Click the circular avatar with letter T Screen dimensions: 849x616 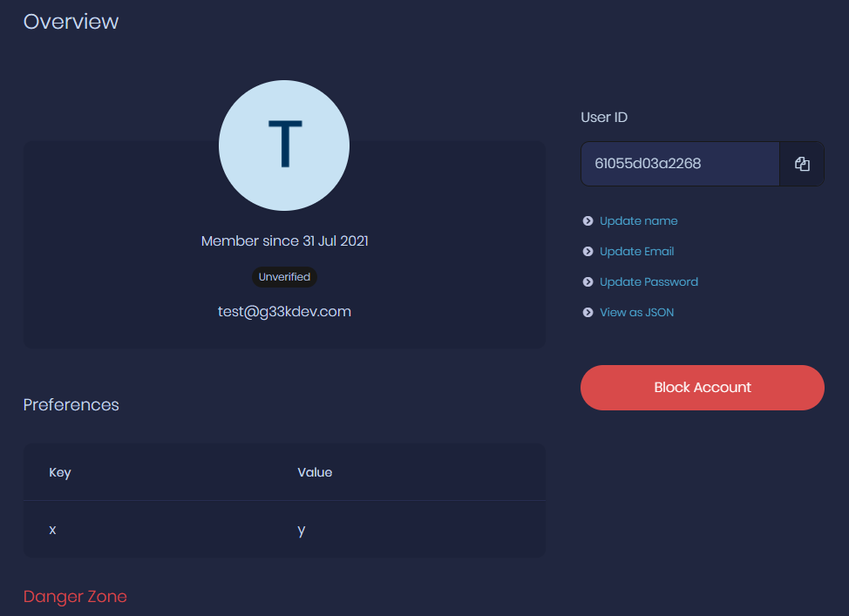tap(284, 146)
